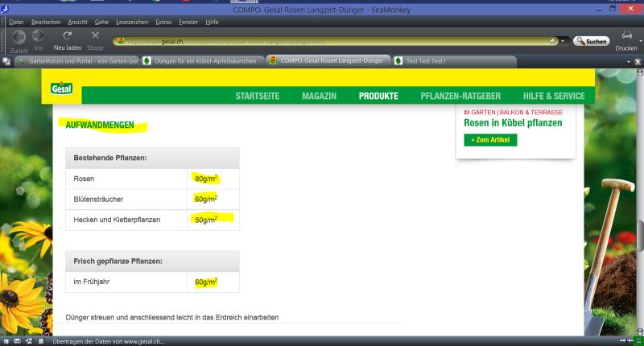Open the Bearbeiten menu
The height and width of the screenshot is (346, 644).
(46, 23)
